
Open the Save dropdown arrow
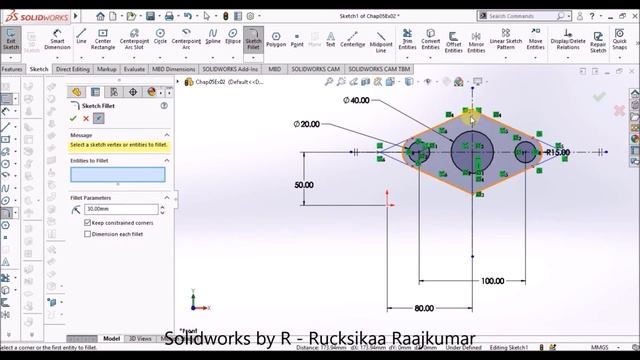[159, 16]
